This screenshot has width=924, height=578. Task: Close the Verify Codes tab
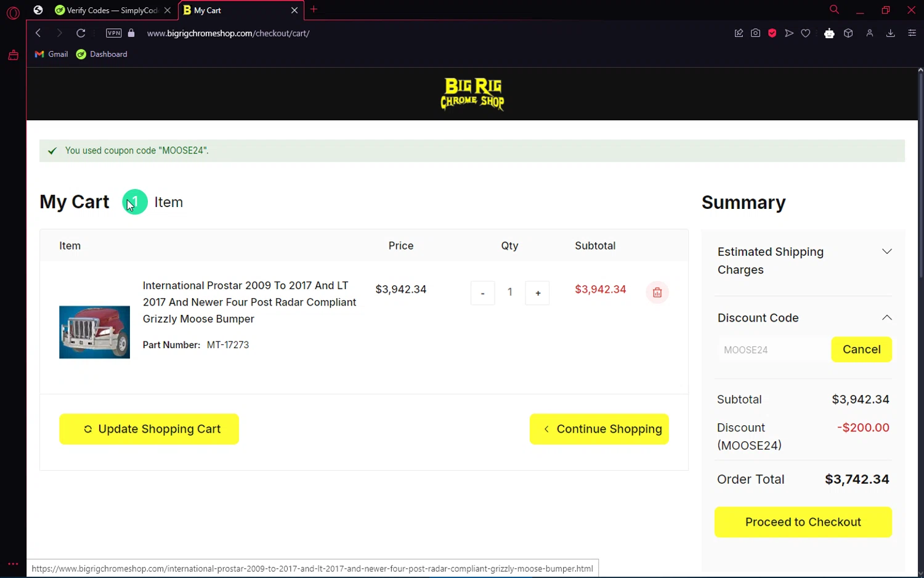pos(168,10)
